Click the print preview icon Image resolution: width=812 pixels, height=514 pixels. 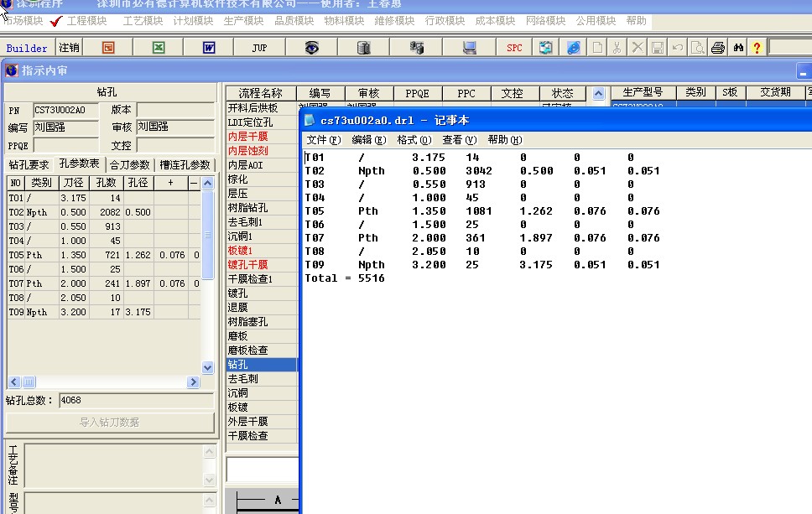[698, 48]
